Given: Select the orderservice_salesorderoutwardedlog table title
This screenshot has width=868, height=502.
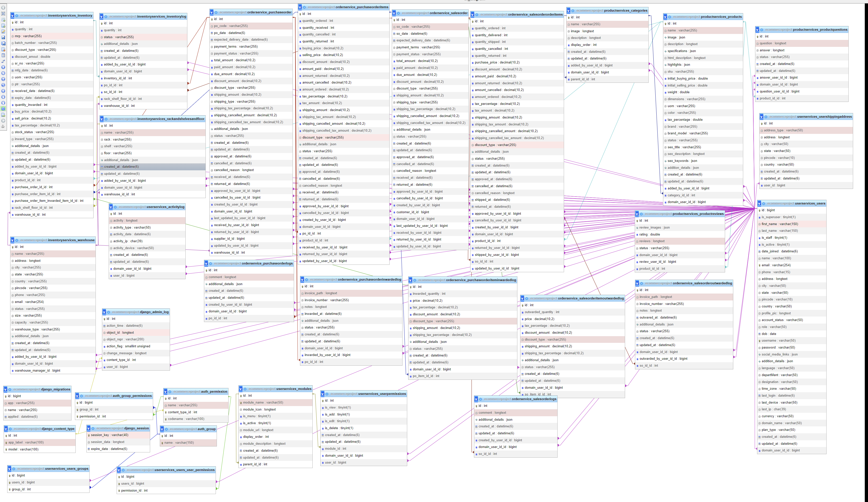Looking at the screenshot, I should point(702,284).
